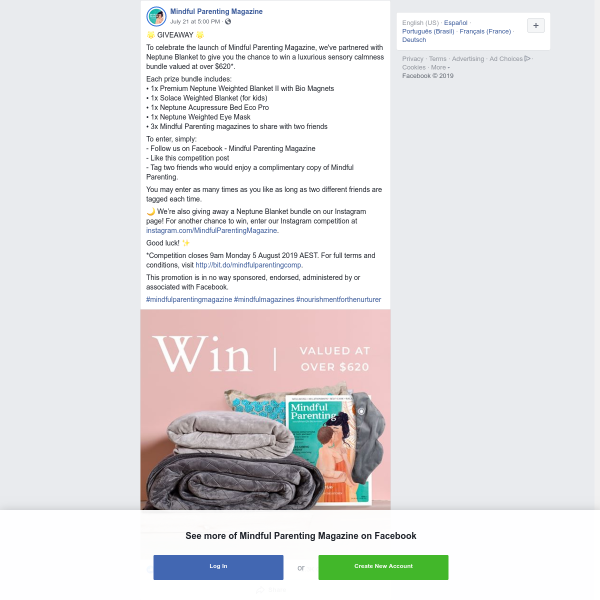Image resolution: width=600 pixels, height=600 pixels.
Task: Click the #mindfulmagazines hashtag
Action: coord(264,299)
